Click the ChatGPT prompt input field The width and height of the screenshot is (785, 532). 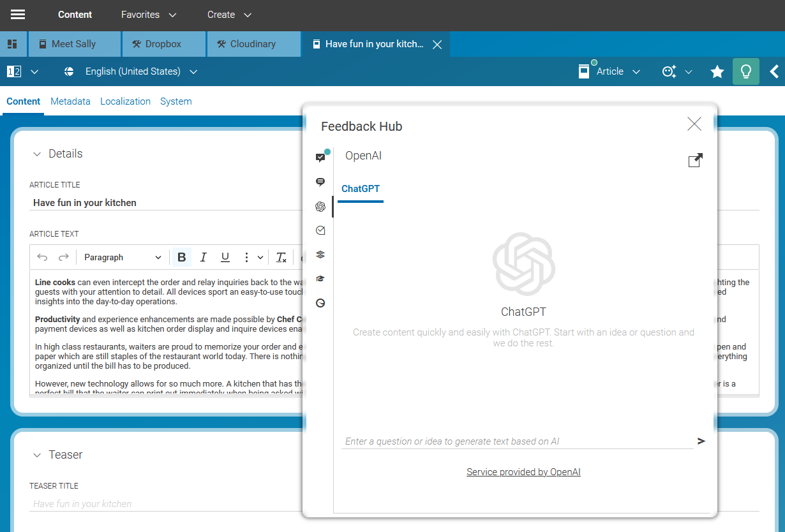pyautogui.click(x=511, y=441)
